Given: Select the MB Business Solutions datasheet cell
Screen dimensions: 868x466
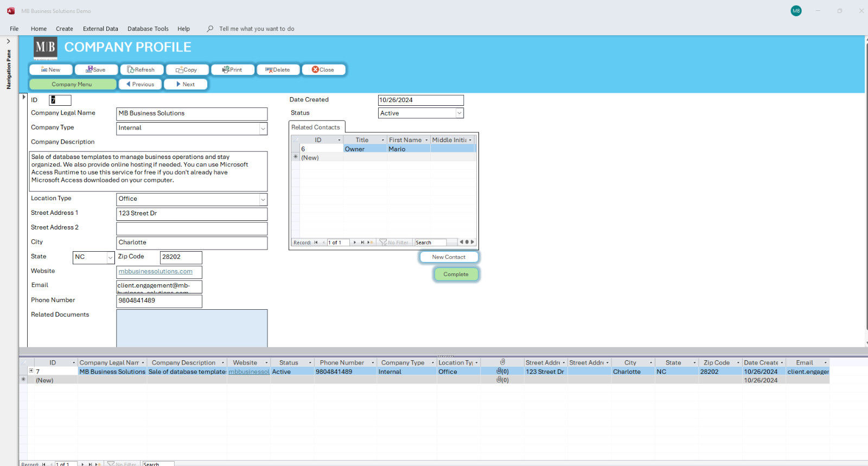Looking at the screenshot, I should [112, 372].
